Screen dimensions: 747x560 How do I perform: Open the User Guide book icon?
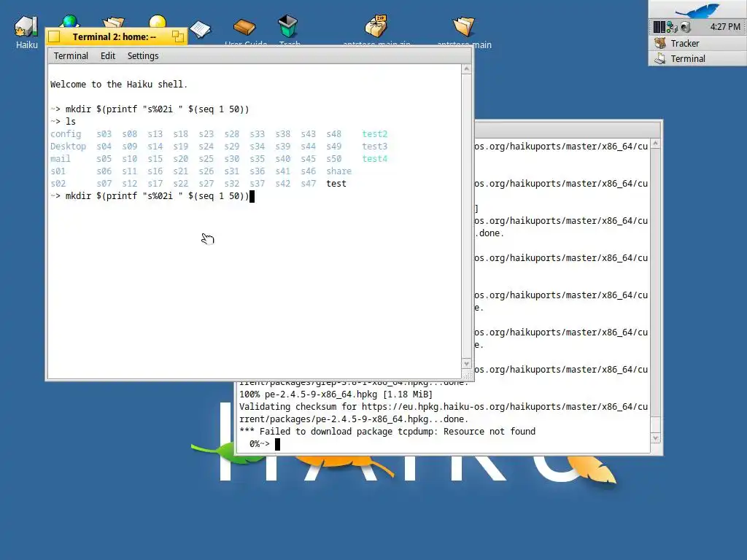[x=245, y=27]
